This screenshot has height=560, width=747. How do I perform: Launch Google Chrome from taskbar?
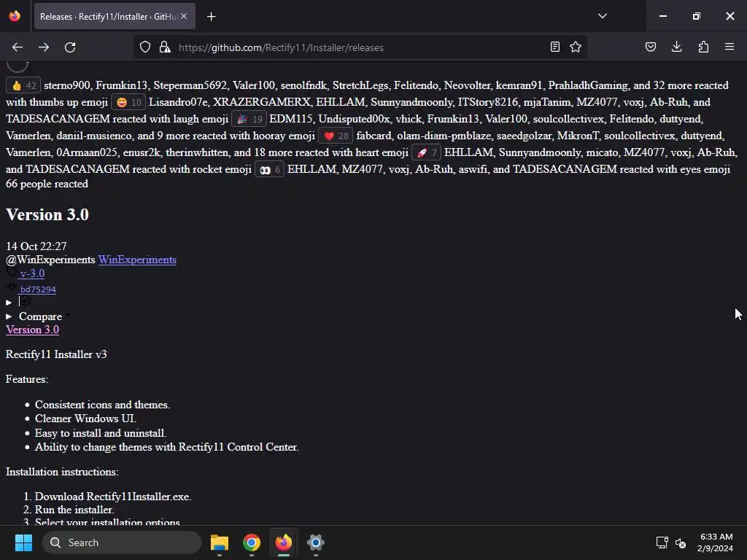(x=252, y=542)
